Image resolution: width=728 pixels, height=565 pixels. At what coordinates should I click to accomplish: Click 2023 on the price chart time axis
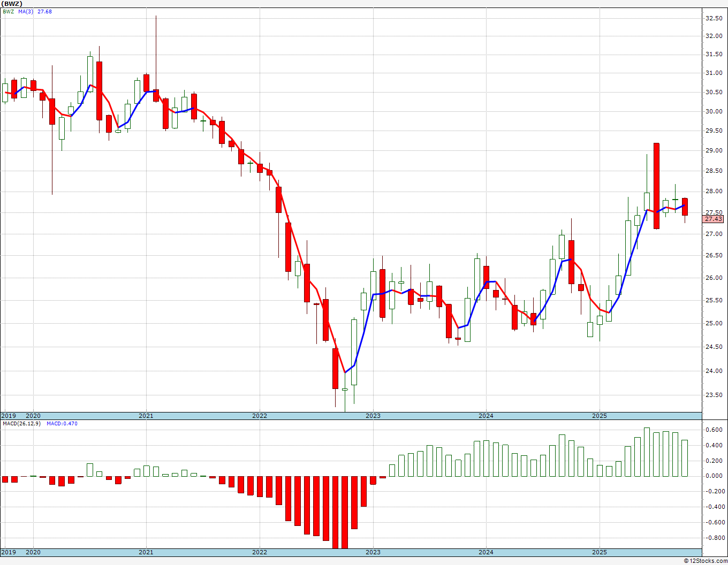click(x=373, y=416)
